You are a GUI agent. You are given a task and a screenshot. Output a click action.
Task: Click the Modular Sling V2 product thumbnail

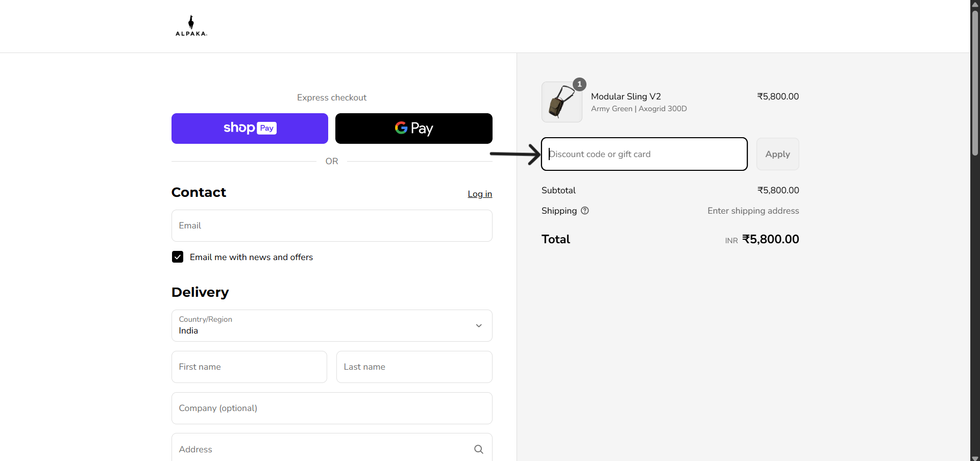point(561,102)
